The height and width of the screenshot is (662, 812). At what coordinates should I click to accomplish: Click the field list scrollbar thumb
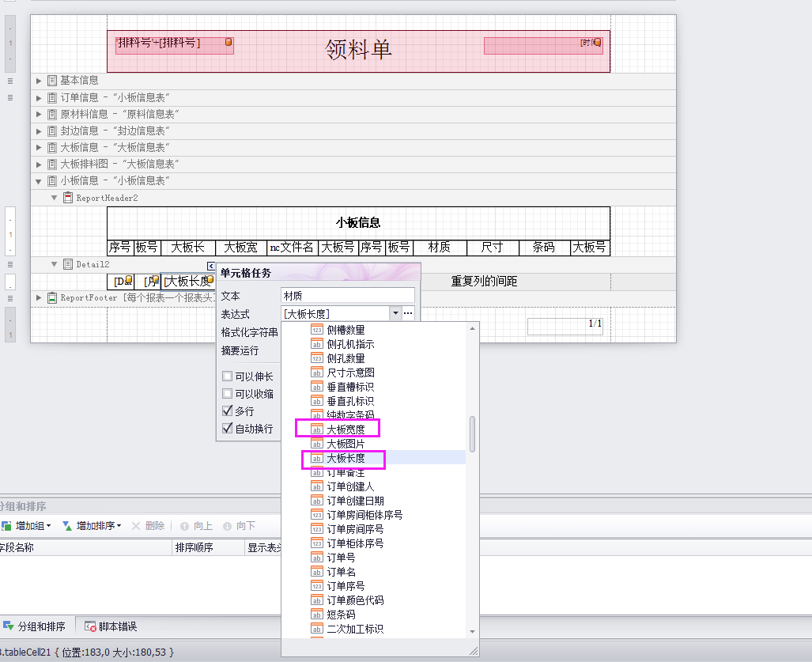(x=472, y=434)
